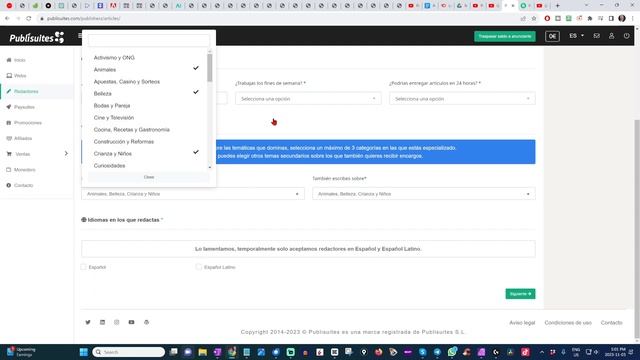Click the Inicio home icon
The height and width of the screenshot is (360, 640).
[x=9, y=60]
